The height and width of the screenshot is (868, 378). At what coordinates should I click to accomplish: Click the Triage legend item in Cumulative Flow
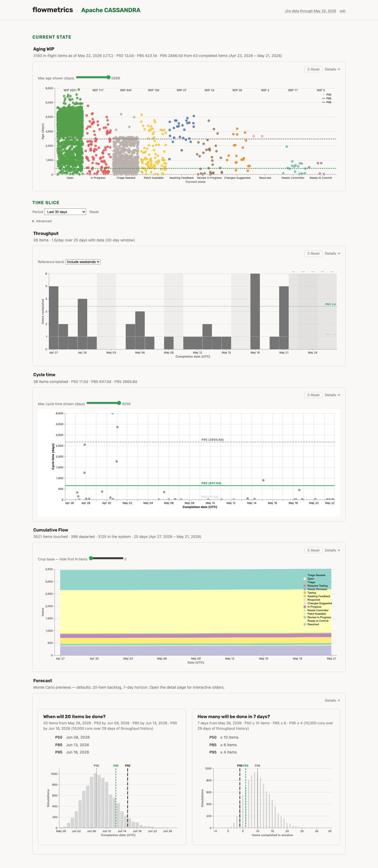tap(309, 582)
